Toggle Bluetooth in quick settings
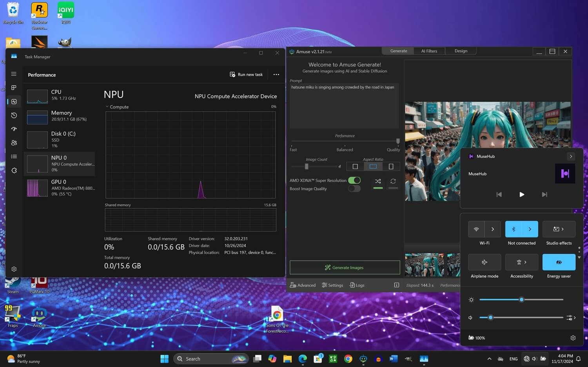Image resolution: width=588 pixels, height=367 pixels. point(513,229)
